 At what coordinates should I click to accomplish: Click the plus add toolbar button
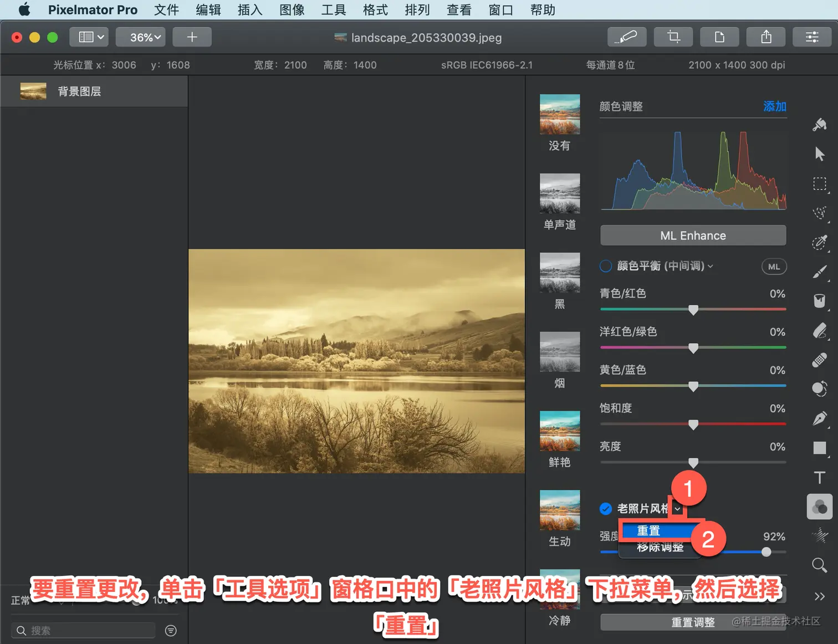tap(192, 37)
